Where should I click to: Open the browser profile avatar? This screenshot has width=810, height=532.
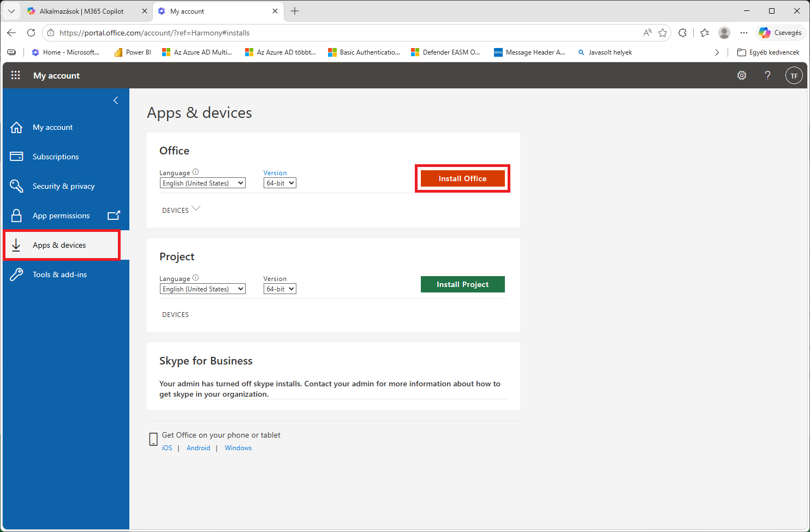[x=724, y=33]
